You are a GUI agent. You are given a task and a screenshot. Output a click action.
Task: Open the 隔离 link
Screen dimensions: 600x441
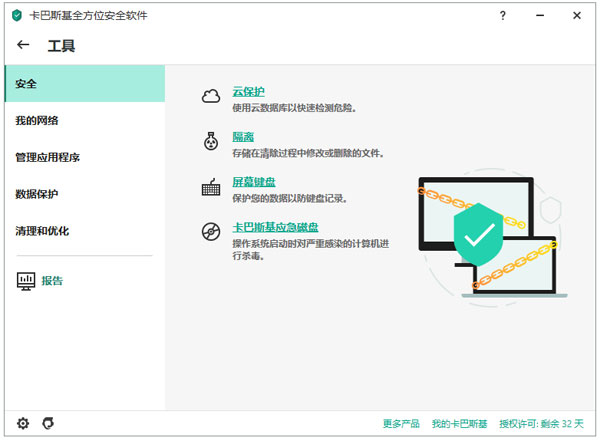click(243, 137)
